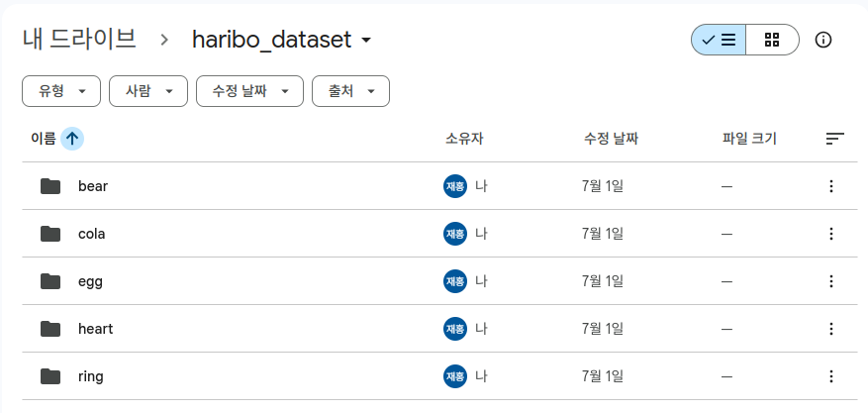Open the haribo_dataset folder menu arrow
Image resolution: width=868 pixels, height=413 pixels.
366,41
